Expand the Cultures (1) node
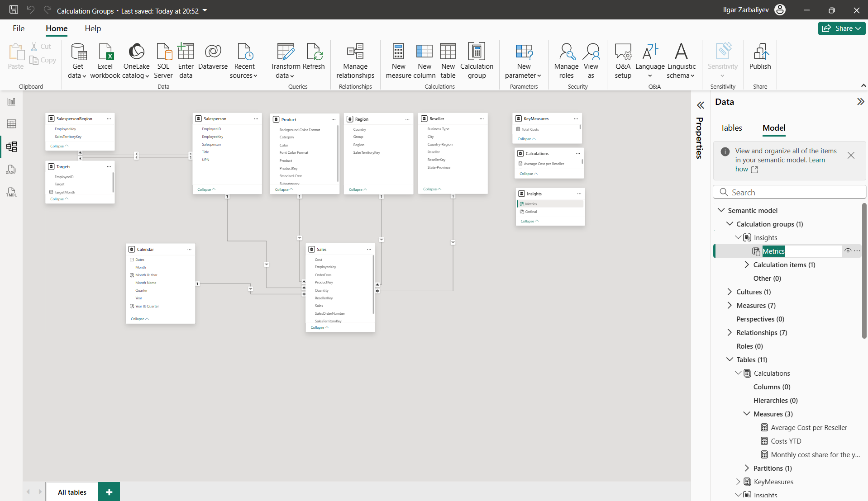 click(730, 292)
